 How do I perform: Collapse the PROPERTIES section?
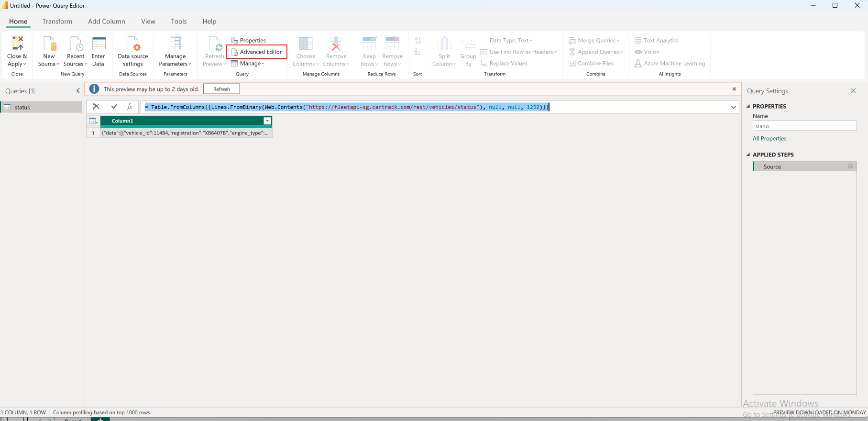(749, 106)
